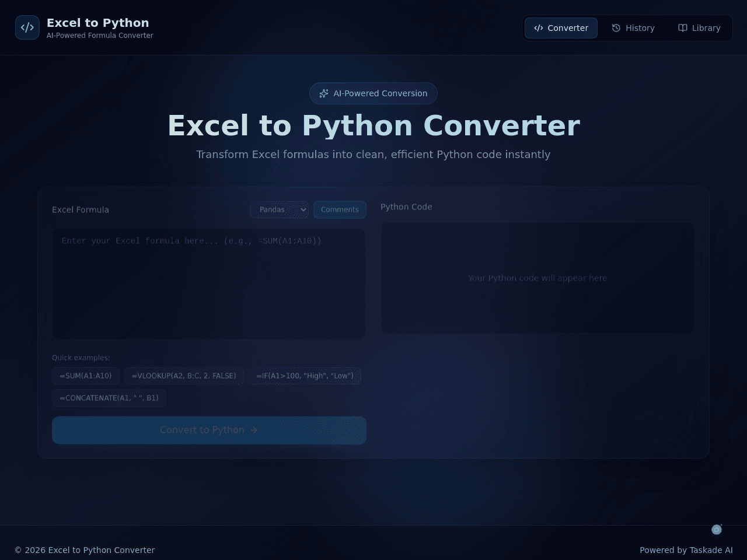Image resolution: width=747 pixels, height=560 pixels.
Task: Click the sparkle icon in AI-Powered Conversion badge
Action: pos(324,93)
